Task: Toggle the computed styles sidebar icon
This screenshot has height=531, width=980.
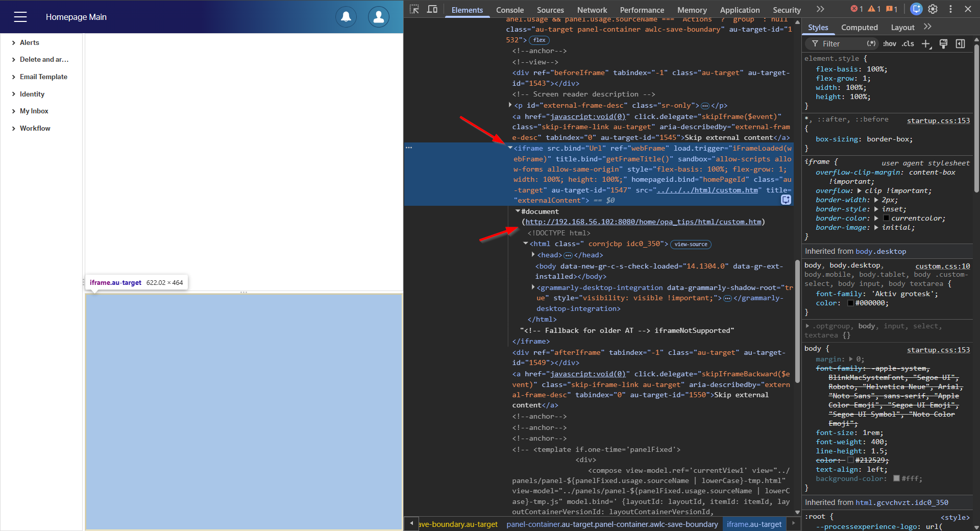Action: (960, 44)
